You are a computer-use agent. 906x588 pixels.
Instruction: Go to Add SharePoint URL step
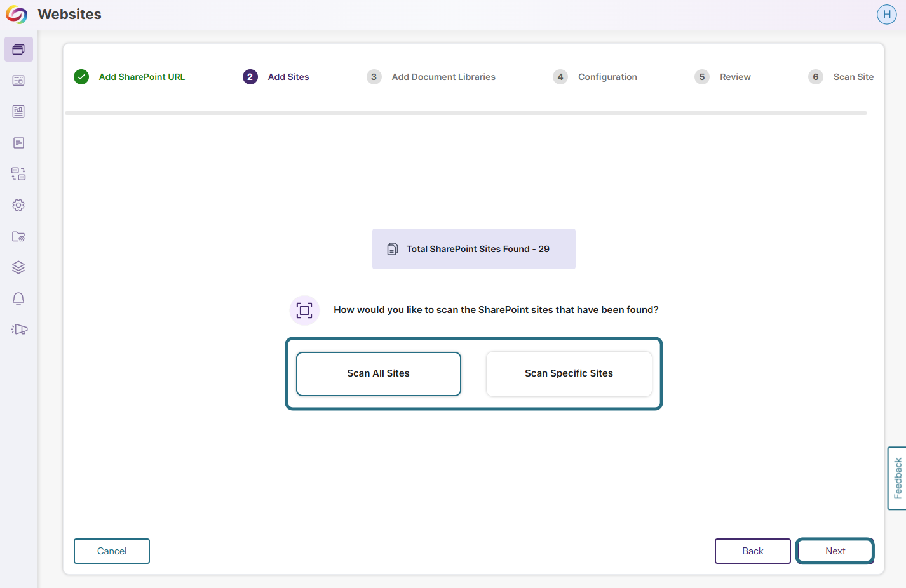pyautogui.click(x=142, y=77)
